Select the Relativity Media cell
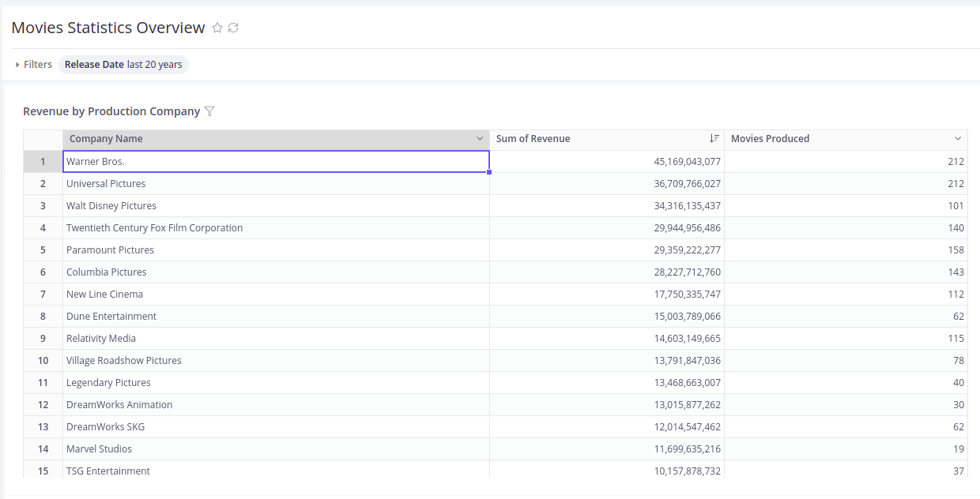This screenshot has height=499, width=980. tap(276, 338)
